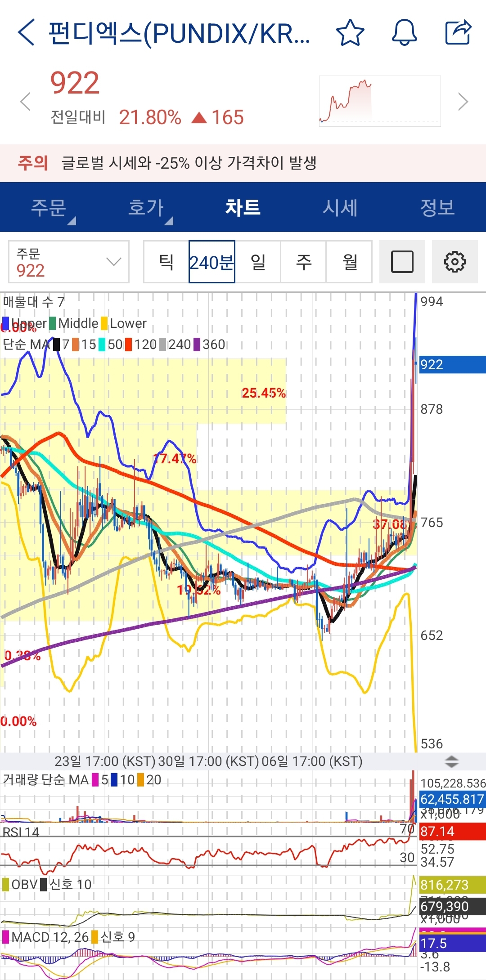The width and height of the screenshot is (486, 980).
Task: Click the large 922 price heading
Action: 75,83
